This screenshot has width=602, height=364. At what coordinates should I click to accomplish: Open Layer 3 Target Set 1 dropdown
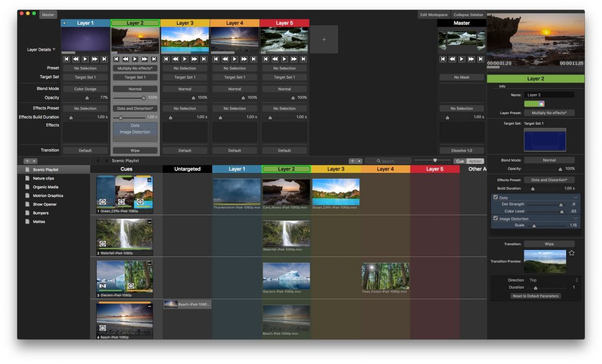point(185,78)
